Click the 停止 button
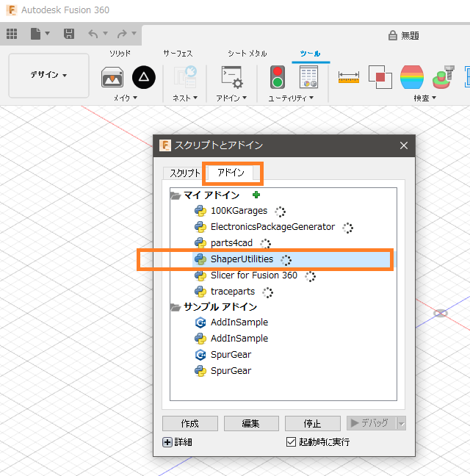This screenshot has height=476, width=470. click(313, 424)
